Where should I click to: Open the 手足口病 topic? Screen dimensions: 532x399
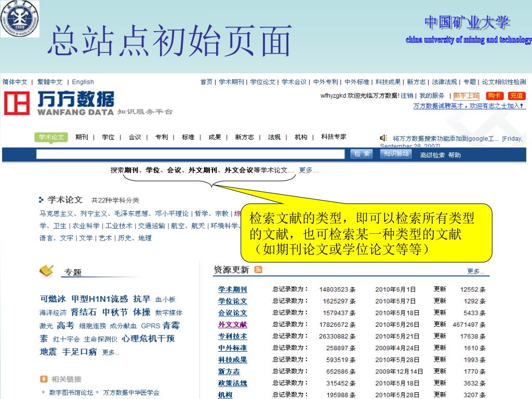click(x=79, y=352)
